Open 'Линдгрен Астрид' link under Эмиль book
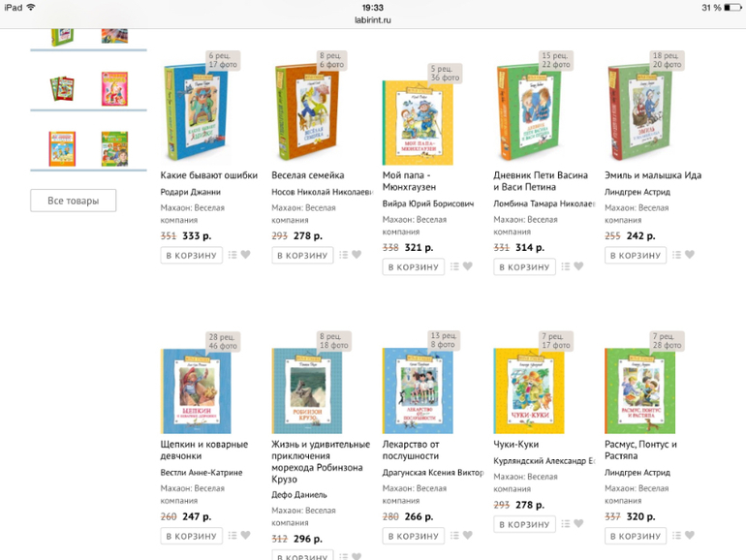 pyautogui.click(x=637, y=192)
